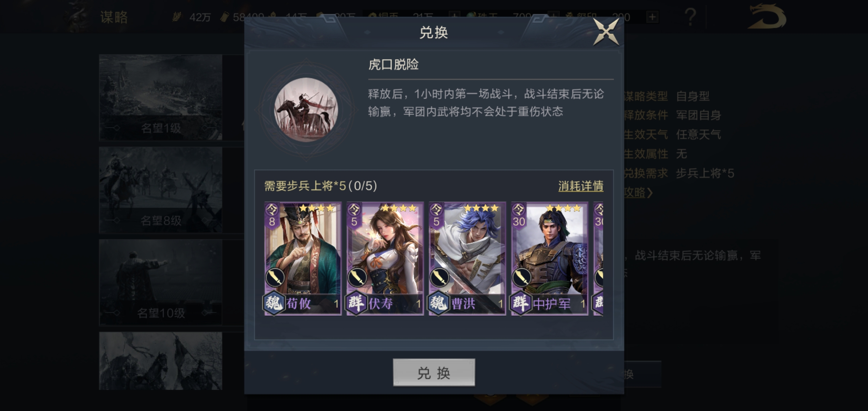The image size is (868, 411).
Task: Click the 群 faction badge on 伏寿
Action: pyautogui.click(x=356, y=303)
